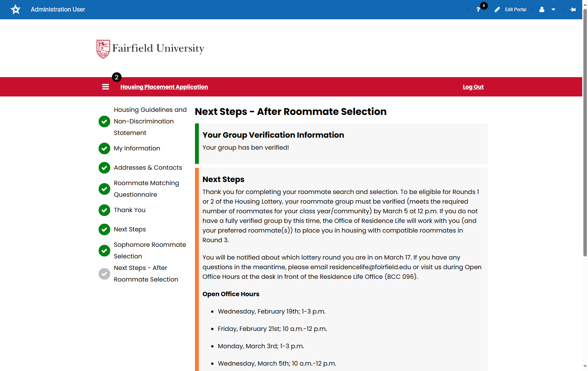
Task: Click the scrollbar down arrow
Action: tap(585, 366)
